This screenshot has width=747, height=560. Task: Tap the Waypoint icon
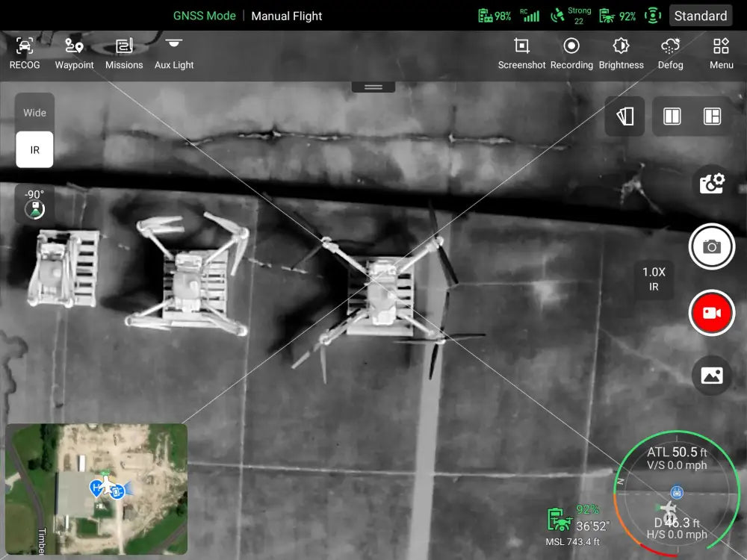pos(74,53)
